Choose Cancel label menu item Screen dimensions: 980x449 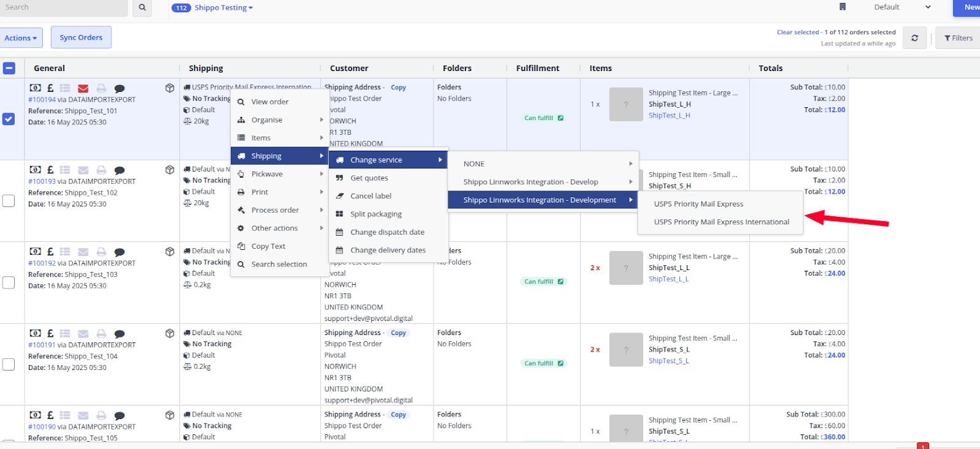coord(388,196)
